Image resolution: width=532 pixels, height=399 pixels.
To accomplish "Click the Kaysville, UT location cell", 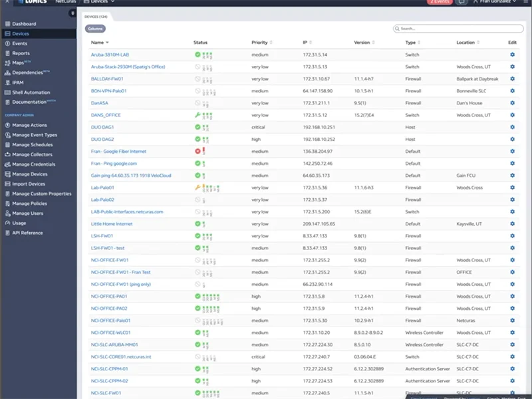I will pos(469,224).
